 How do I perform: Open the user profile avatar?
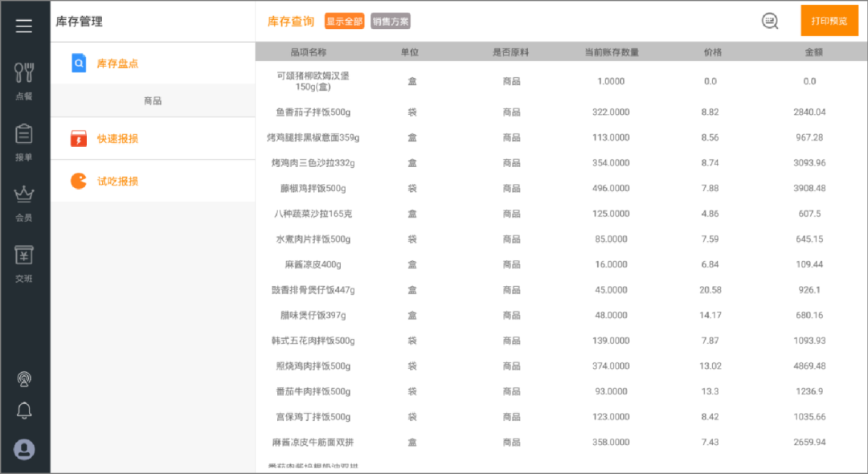[x=24, y=449]
